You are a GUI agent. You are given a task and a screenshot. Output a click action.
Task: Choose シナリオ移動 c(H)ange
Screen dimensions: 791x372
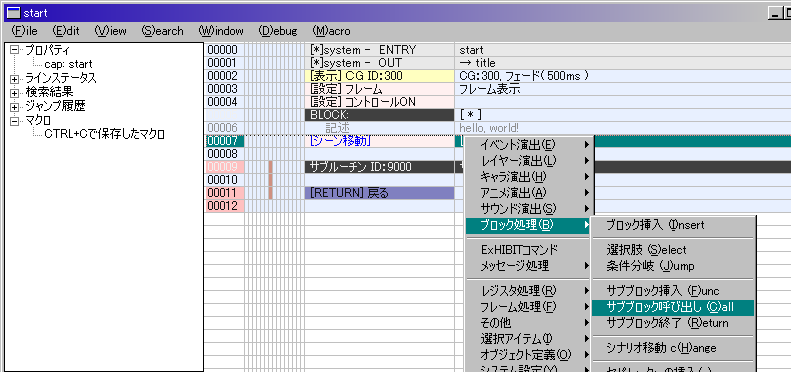click(672, 348)
